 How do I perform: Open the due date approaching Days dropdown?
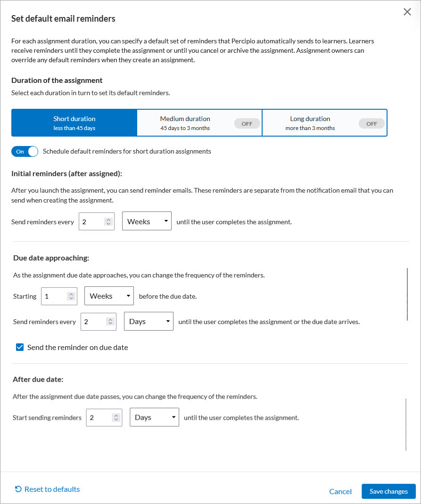coord(149,322)
